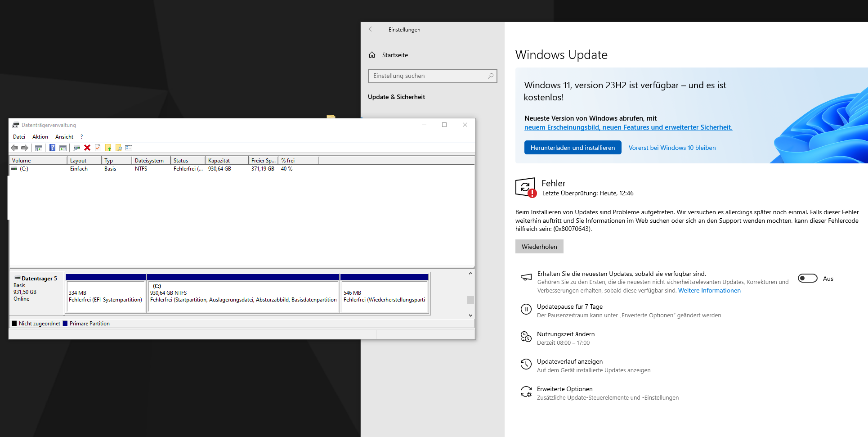
Task: Sort by Dateisystem column header
Action: [x=151, y=161]
